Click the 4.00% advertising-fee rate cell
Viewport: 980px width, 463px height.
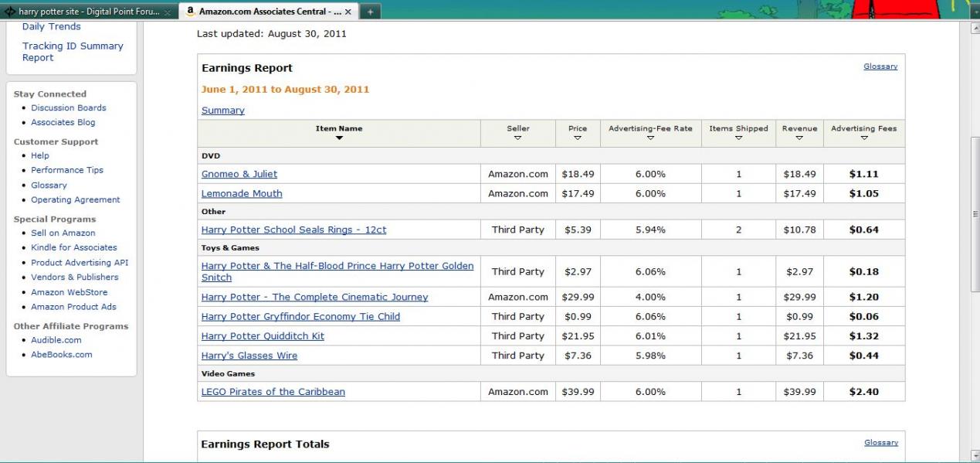tap(650, 297)
